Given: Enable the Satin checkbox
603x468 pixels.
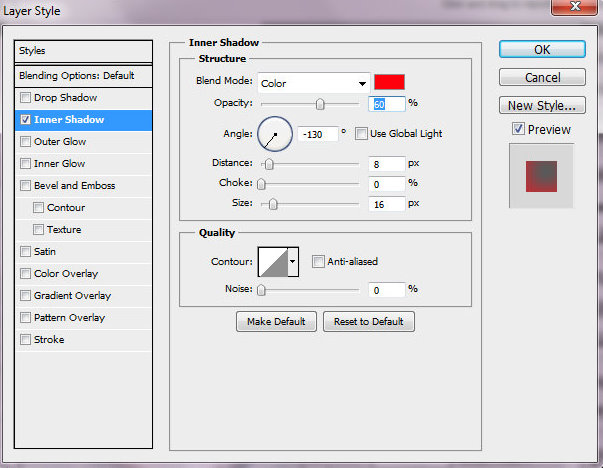Looking at the screenshot, I should click(25, 251).
